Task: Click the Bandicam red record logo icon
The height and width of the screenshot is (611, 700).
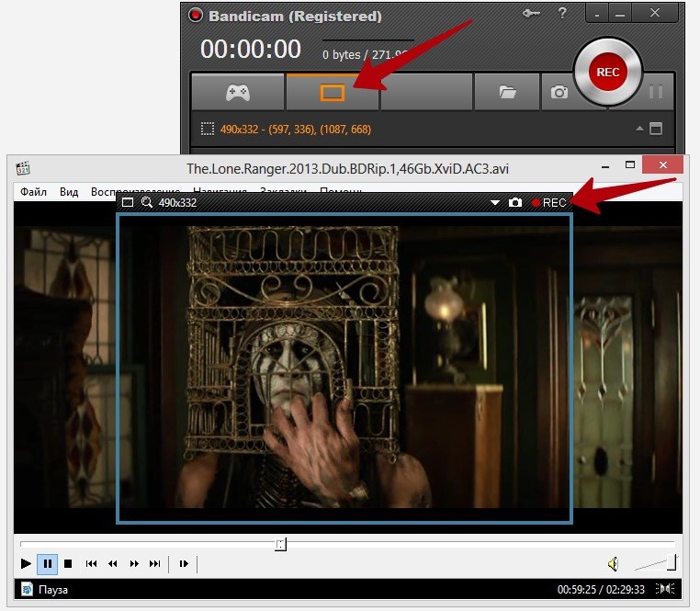Action: pyautogui.click(x=195, y=16)
